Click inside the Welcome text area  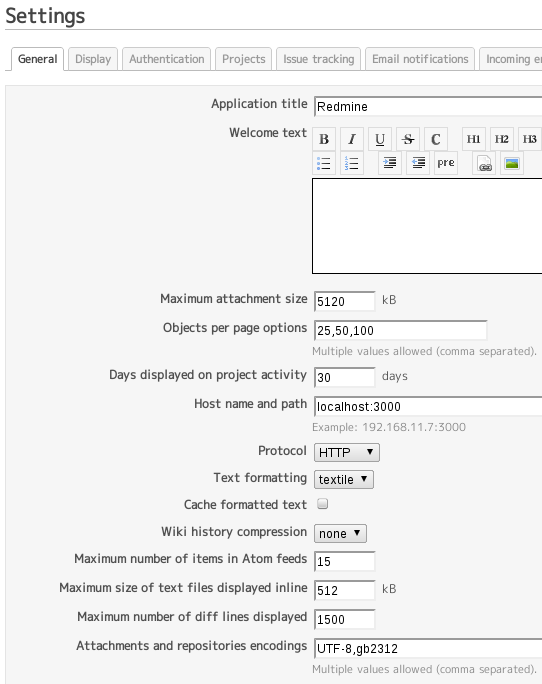(x=427, y=226)
